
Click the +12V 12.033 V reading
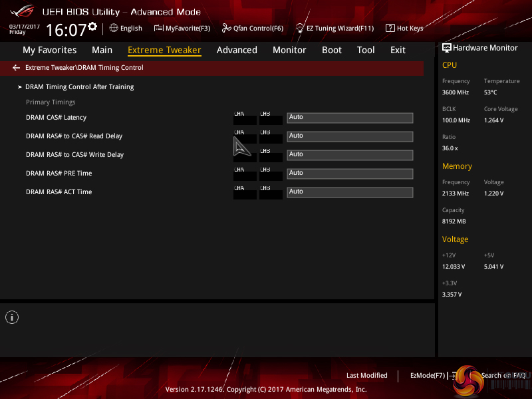[x=454, y=267]
